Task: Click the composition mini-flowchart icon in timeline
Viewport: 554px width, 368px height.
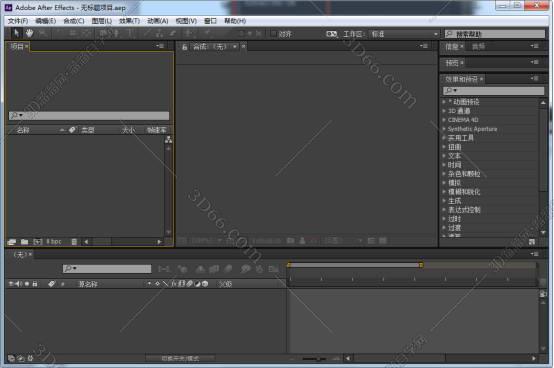Action: click(164, 269)
